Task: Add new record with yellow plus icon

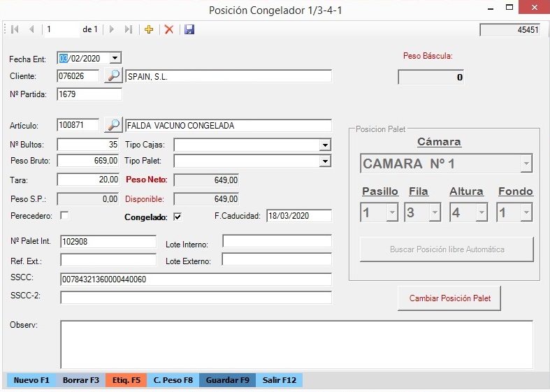Action: point(148,29)
